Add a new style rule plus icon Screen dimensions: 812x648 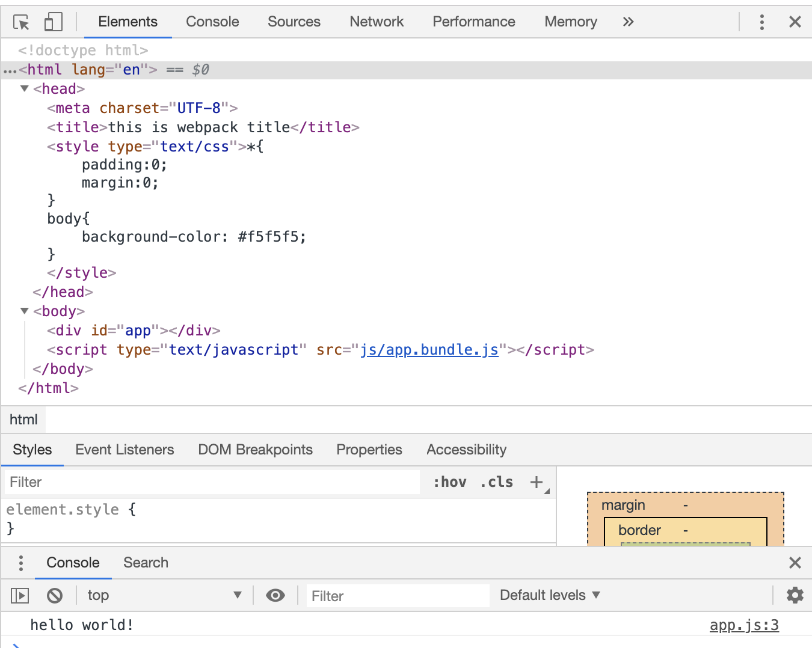tap(537, 482)
